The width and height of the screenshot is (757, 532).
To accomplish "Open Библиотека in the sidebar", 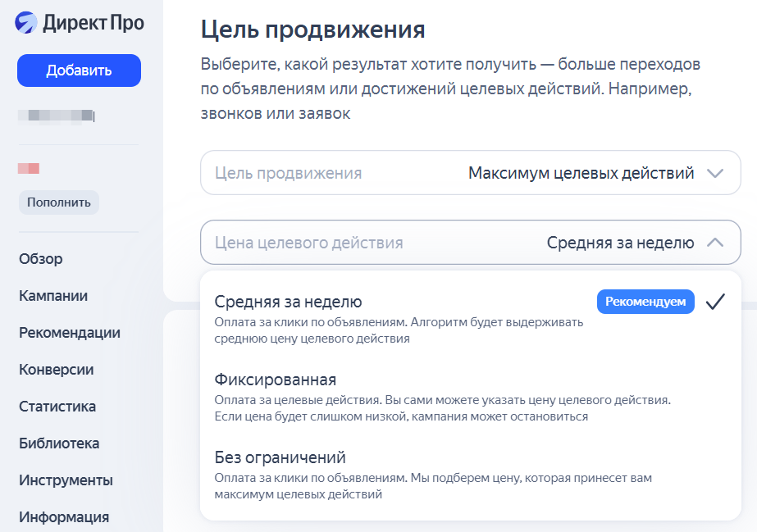I will pos(59,443).
